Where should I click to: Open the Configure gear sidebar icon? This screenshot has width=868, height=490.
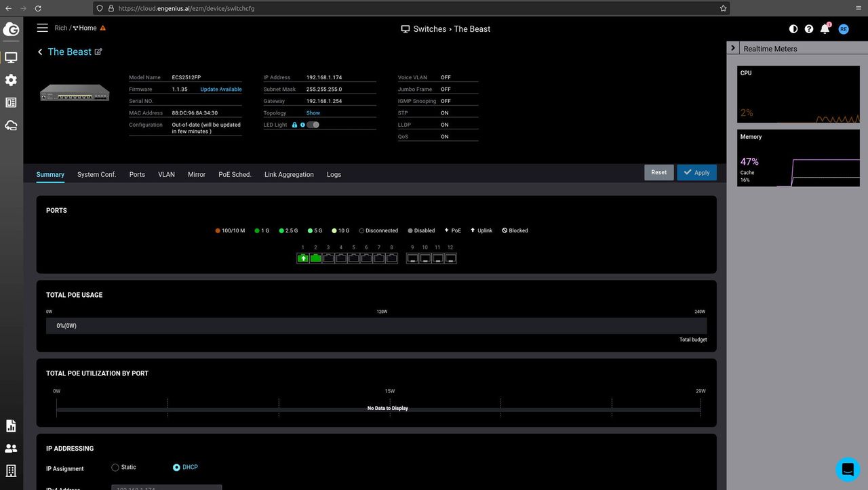coord(11,80)
